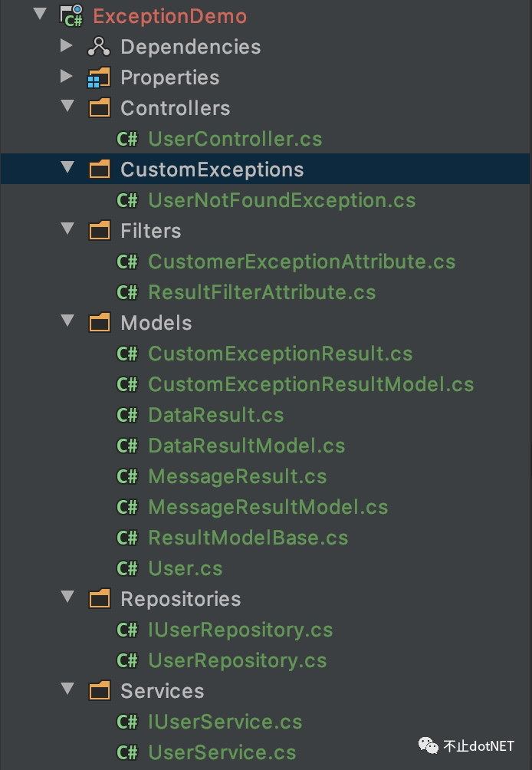
Task: Expand the Dependencies node arrow
Action: 67,47
